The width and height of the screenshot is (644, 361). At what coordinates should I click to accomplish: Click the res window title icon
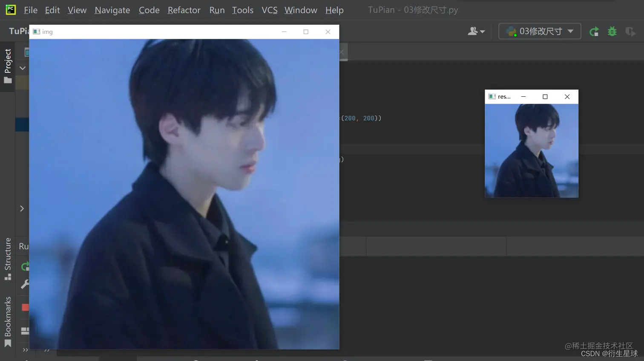tap(492, 97)
